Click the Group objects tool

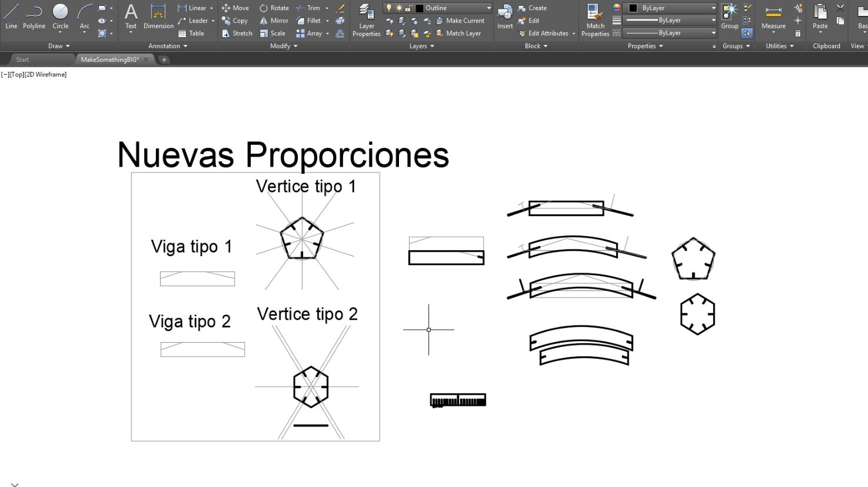tap(730, 16)
